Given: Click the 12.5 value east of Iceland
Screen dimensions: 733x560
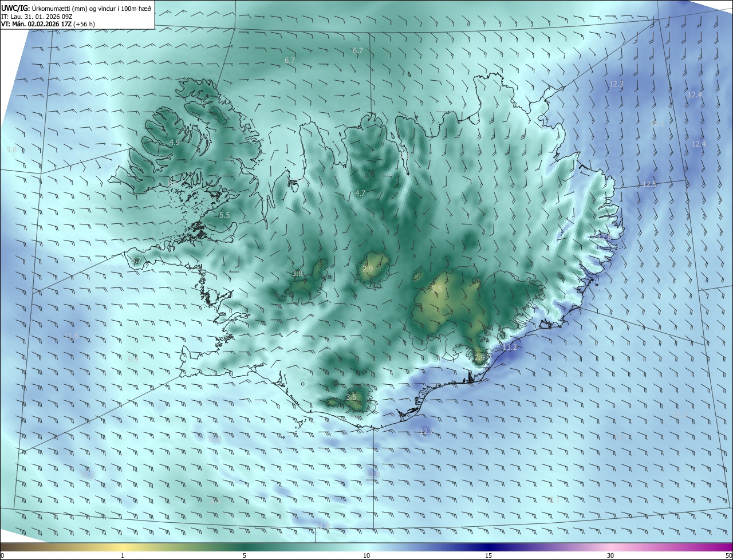Looking at the screenshot, I should [649, 184].
